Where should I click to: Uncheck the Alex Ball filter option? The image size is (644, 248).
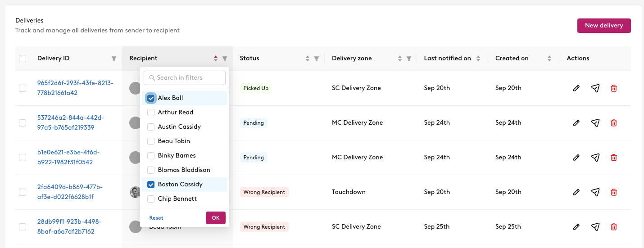(151, 98)
